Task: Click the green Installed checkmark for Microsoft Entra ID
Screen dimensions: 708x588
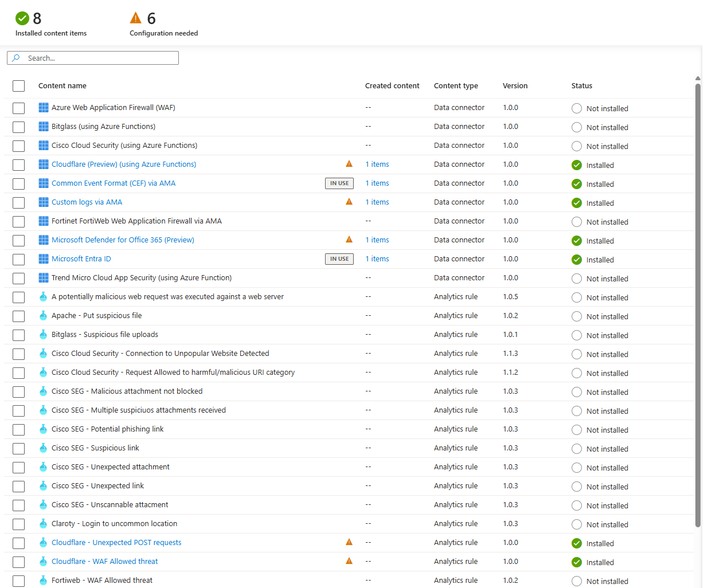Action: tap(577, 260)
